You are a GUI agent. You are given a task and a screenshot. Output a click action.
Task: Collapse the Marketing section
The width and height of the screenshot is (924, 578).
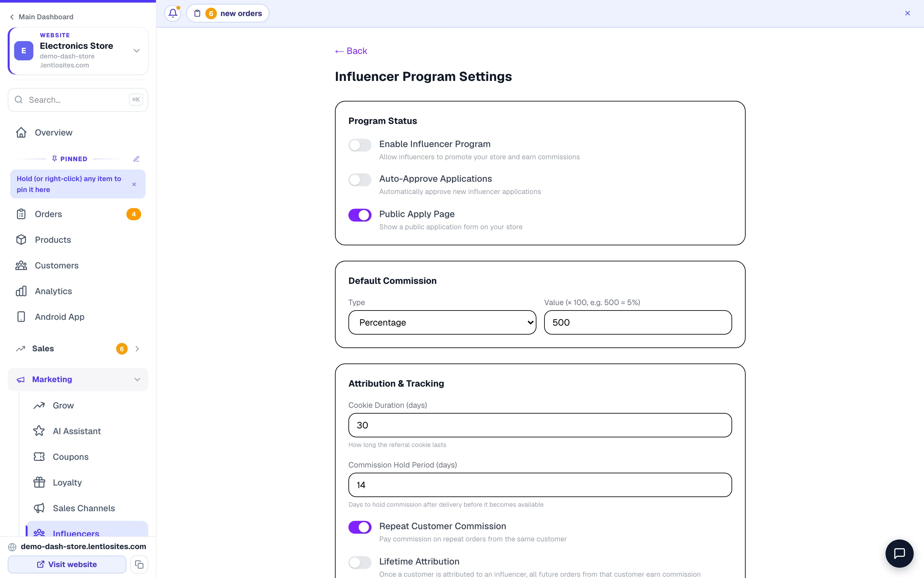78,379
